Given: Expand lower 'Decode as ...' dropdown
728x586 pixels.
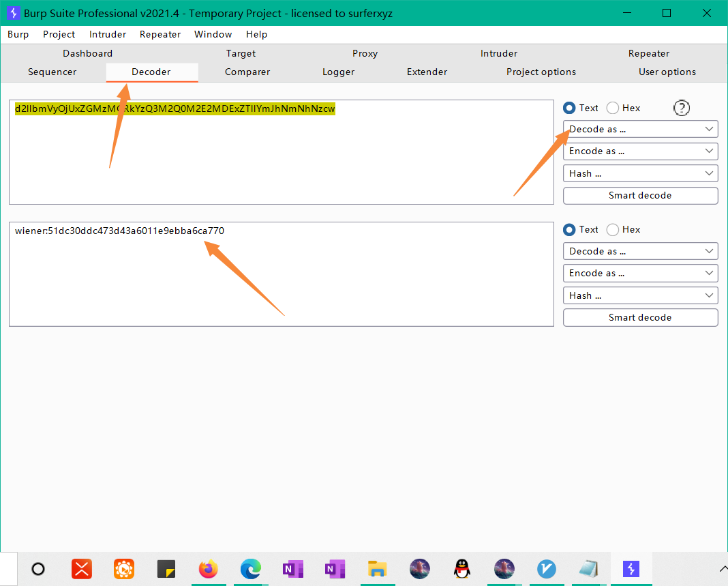Looking at the screenshot, I should (640, 252).
